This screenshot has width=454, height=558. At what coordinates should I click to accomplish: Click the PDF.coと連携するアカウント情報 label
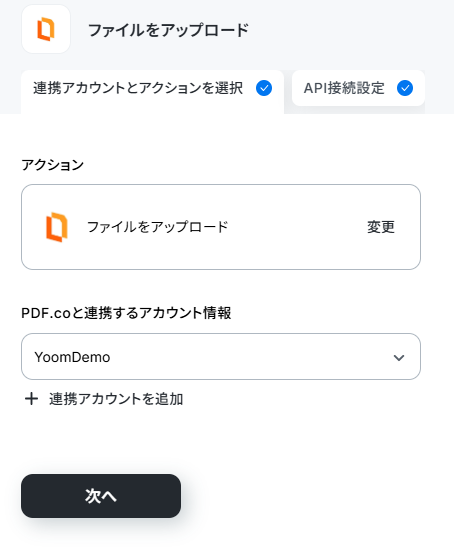click(x=126, y=313)
